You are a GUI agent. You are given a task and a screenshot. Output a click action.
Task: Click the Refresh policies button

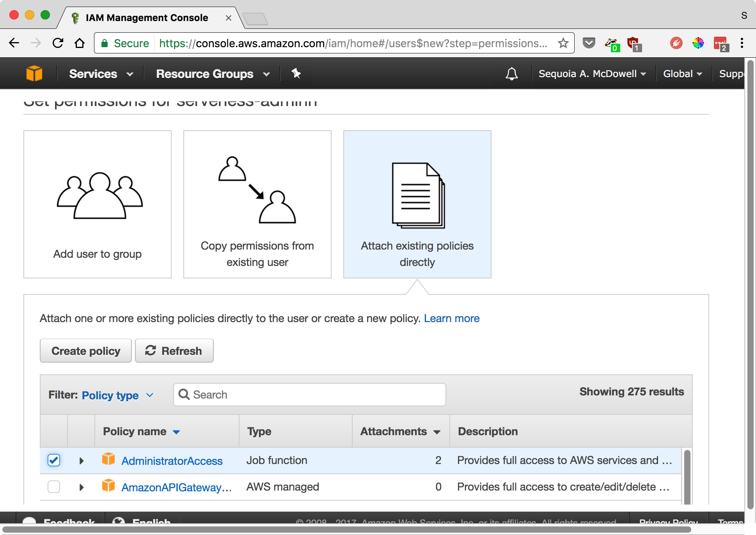(174, 351)
